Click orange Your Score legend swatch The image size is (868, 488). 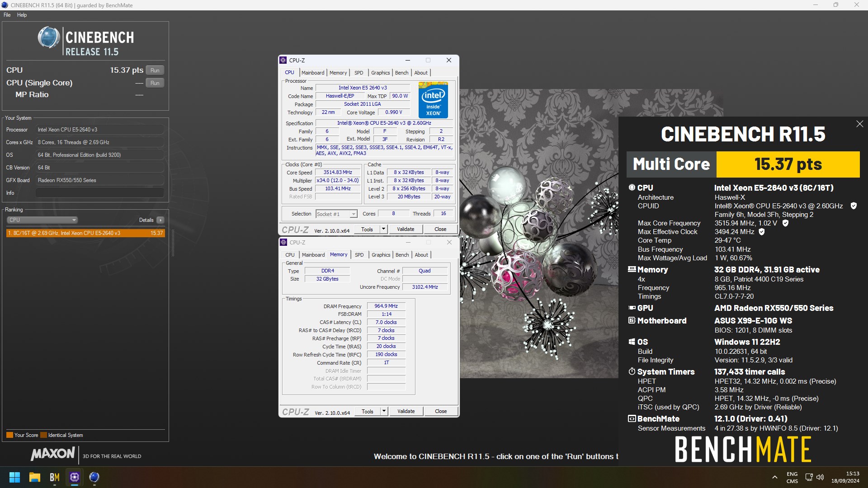click(x=9, y=435)
